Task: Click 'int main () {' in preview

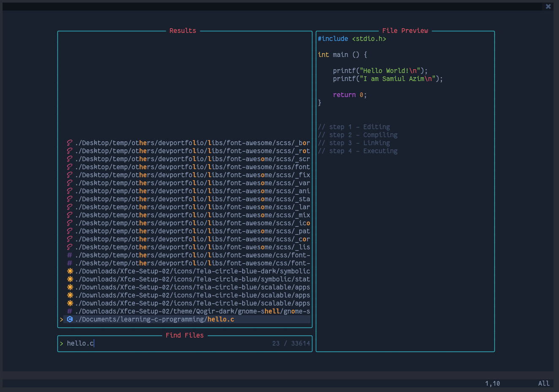Action: 342,55
